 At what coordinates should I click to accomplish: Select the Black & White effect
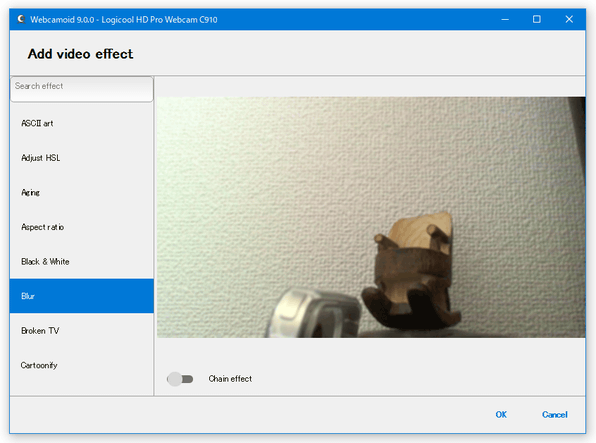pos(82,262)
